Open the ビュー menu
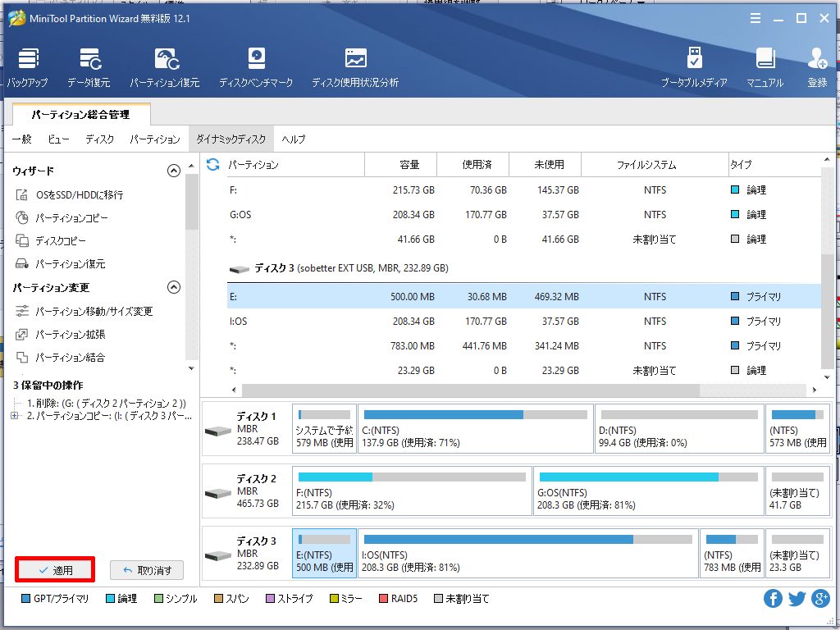Image resolution: width=840 pixels, height=630 pixels. coord(58,139)
